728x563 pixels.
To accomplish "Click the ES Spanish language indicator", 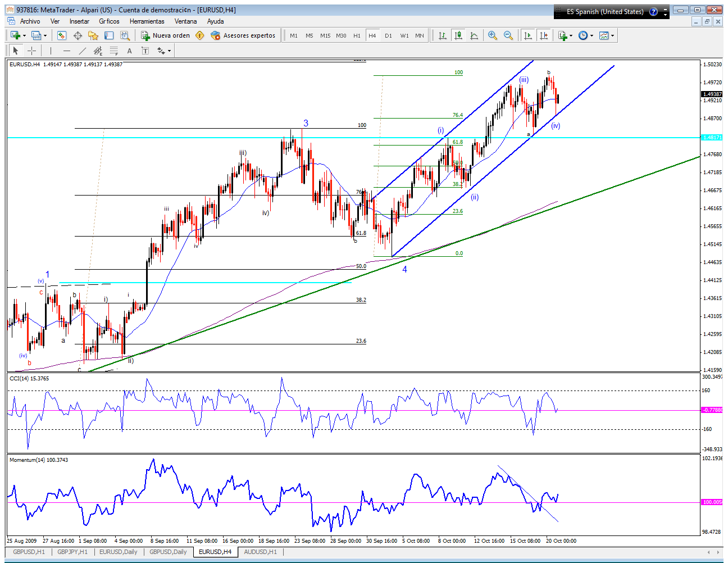I will click(x=604, y=12).
